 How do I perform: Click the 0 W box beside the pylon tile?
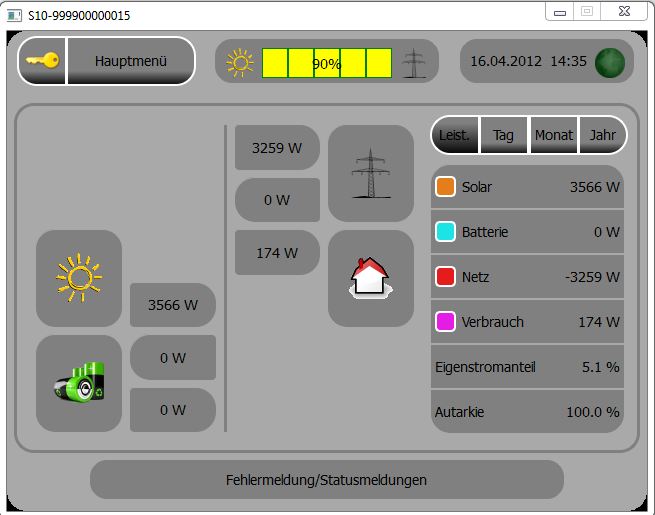(277, 200)
